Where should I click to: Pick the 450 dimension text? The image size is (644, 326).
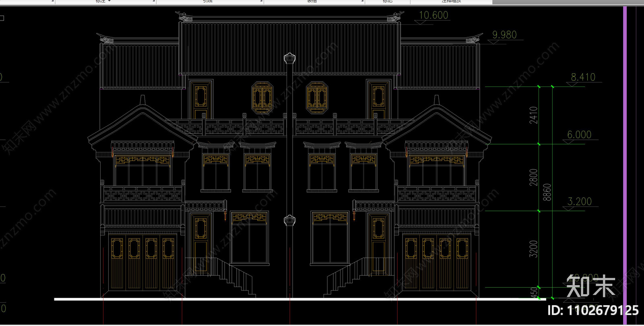pos(534,293)
